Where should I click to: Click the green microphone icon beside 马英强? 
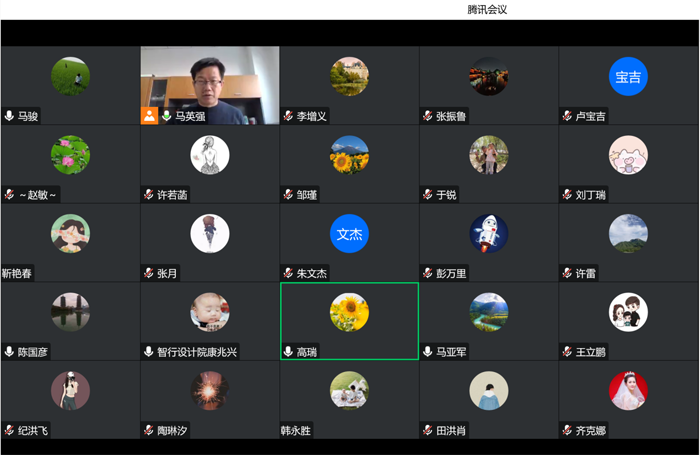(167, 116)
